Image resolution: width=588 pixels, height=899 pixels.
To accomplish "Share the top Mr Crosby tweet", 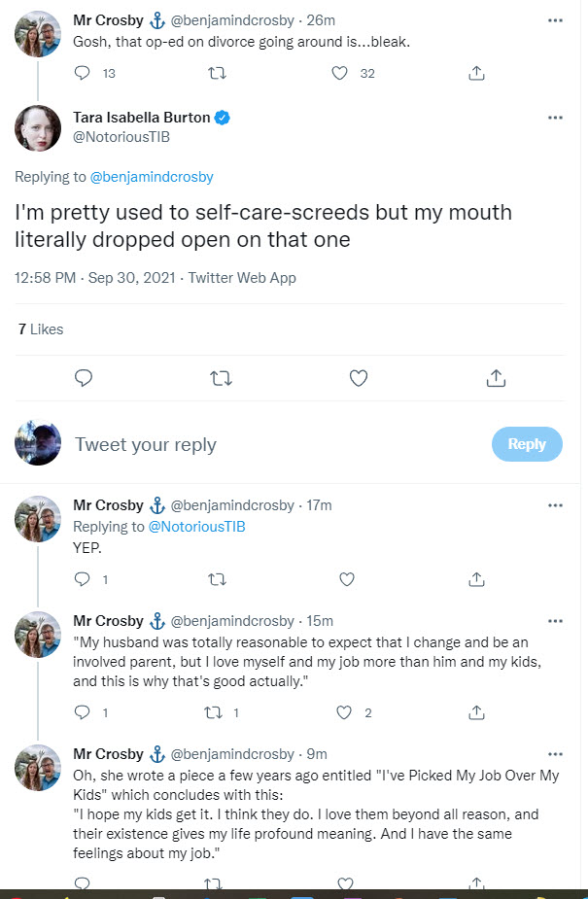I will (476, 73).
